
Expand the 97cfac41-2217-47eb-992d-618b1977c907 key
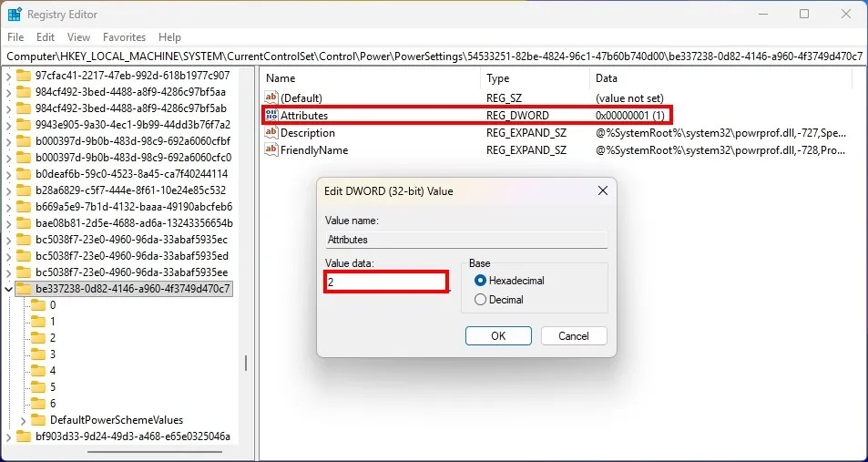[8, 76]
